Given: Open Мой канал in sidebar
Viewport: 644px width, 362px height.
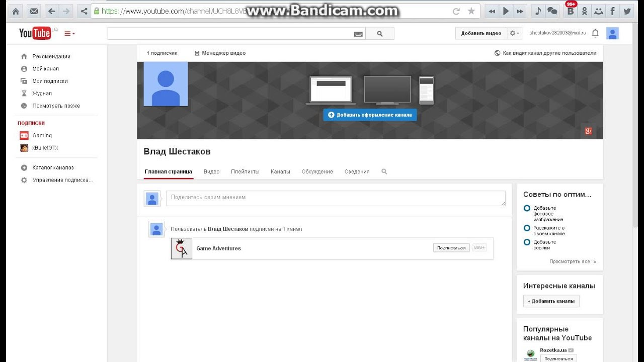Looking at the screenshot, I should (46, 69).
